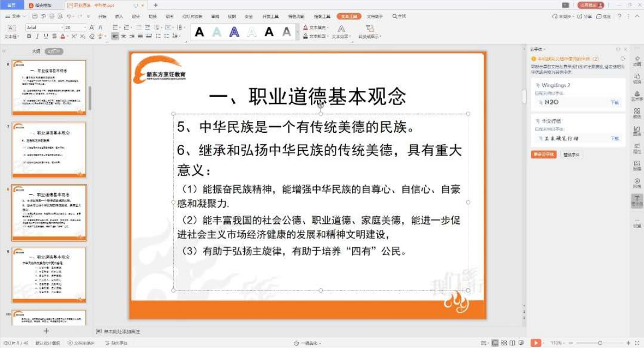Zoom in with the plus icon
Viewport: 644px width, 348px height.
click(628, 343)
